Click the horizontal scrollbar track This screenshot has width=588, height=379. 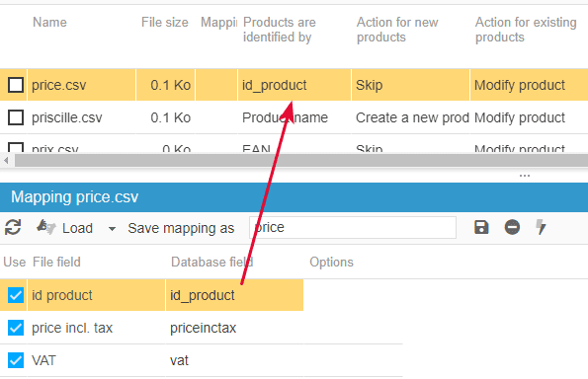coord(300,160)
